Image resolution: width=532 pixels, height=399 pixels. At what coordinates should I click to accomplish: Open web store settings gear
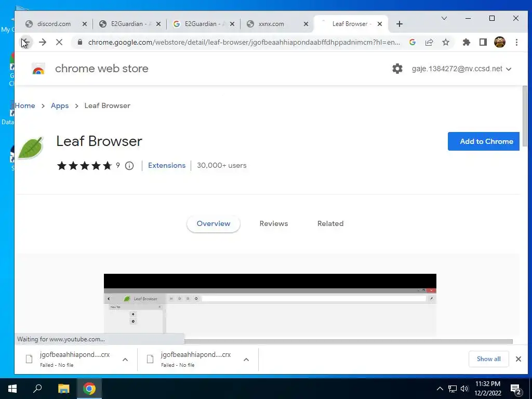pos(397,69)
